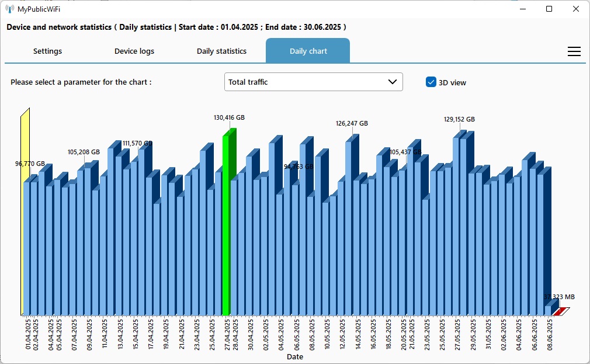Screen dimensions: 590x364
Task: Open the Device logs tab
Action: tap(134, 51)
